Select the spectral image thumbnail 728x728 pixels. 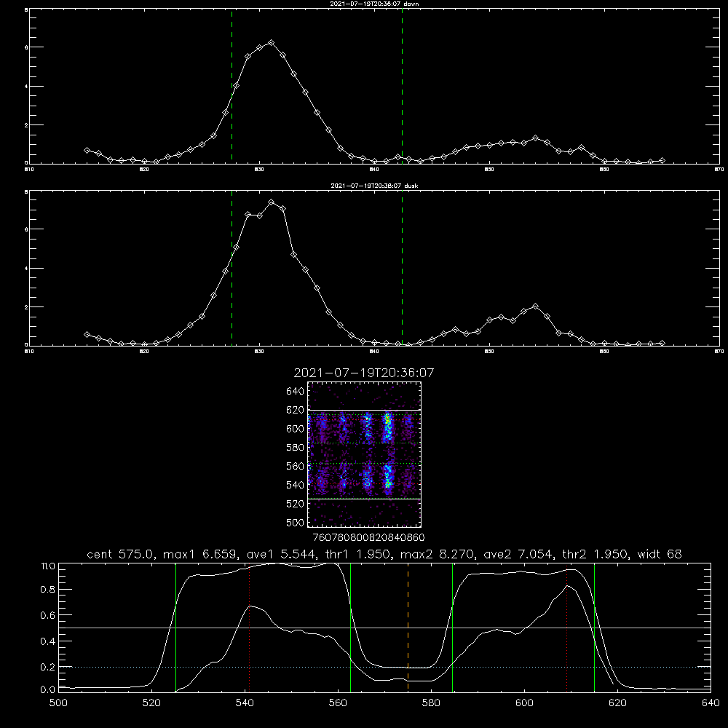pyautogui.click(x=365, y=454)
